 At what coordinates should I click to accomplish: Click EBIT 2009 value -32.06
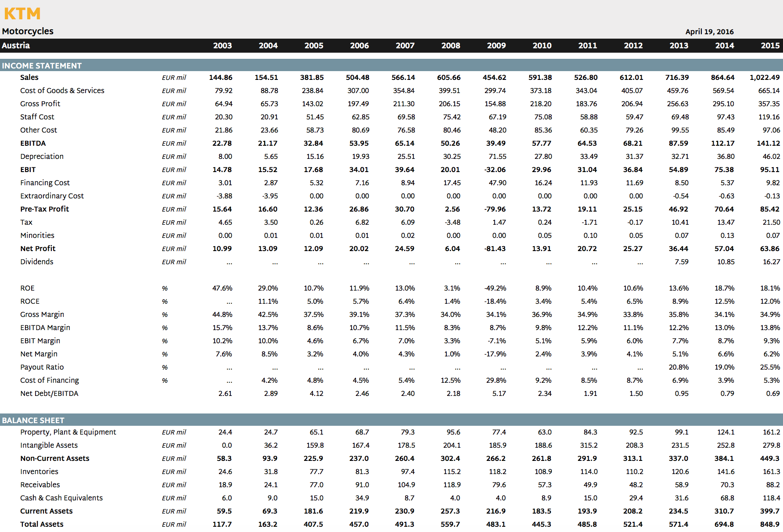[495, 169]
